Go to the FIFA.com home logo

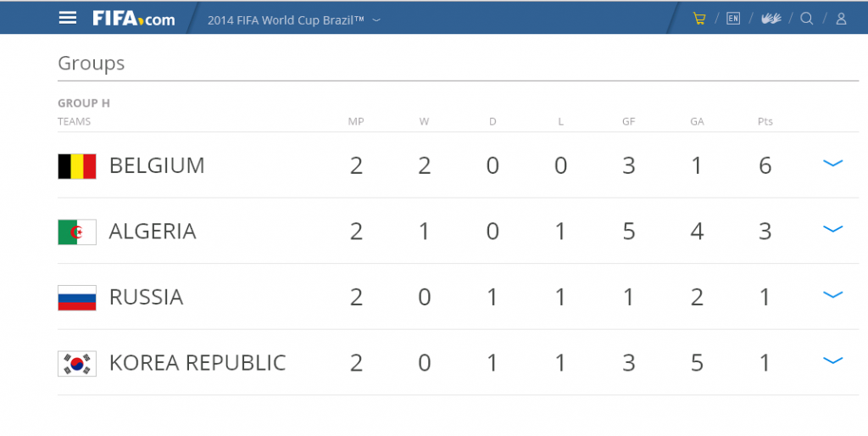point(133,19)
